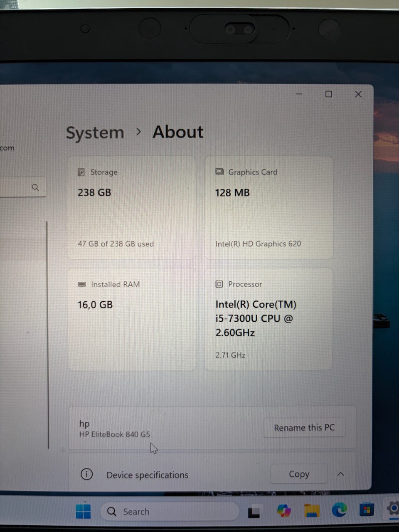Click the Graphics Card monitor icon

[x=219, y=172]
